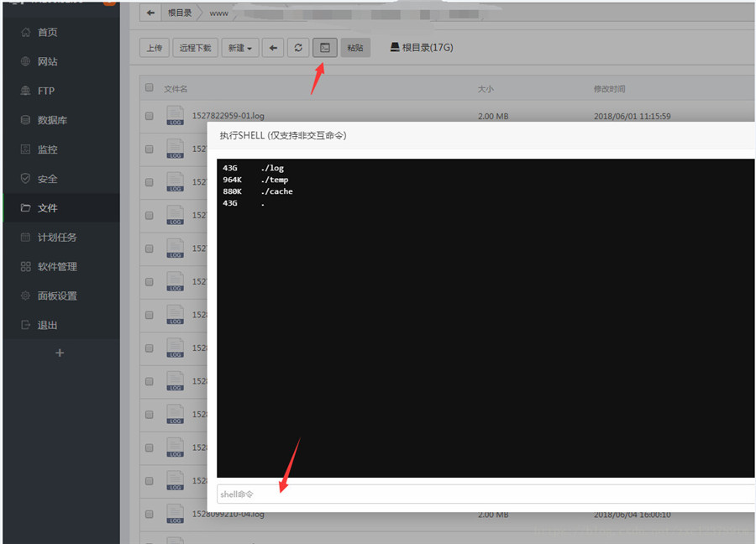756x544 pixels.
Task: Click the toolbar back arrow button
Action: coord(273,48)
